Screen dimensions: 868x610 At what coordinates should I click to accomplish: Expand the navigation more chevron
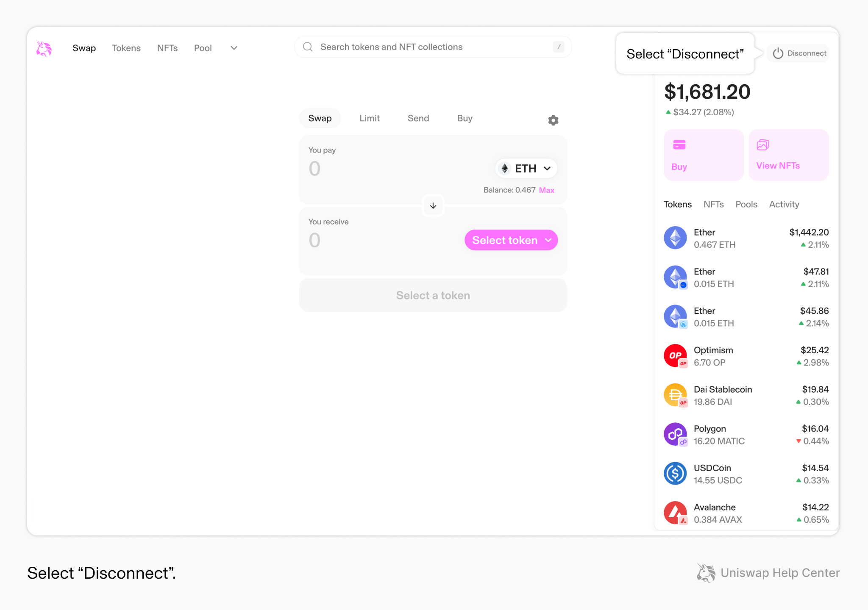point(234,48)
